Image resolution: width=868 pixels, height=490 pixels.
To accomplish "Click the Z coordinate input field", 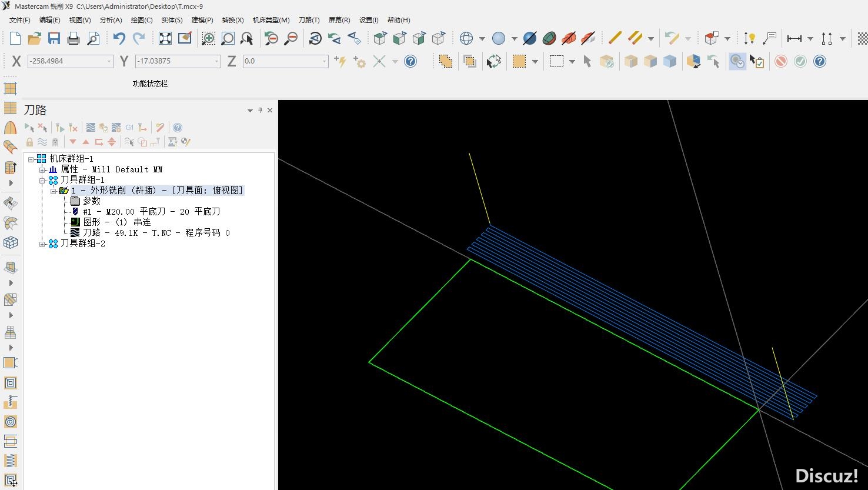I will coord(285,61).
